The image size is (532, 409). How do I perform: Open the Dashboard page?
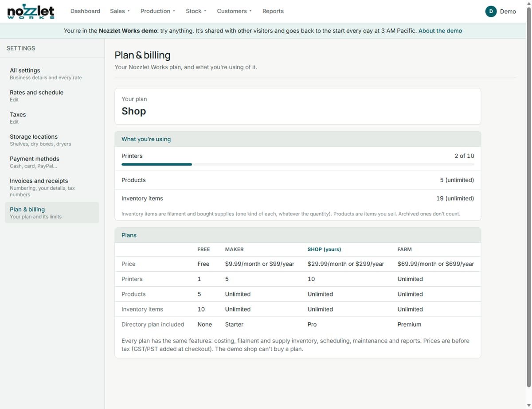point(85,11)
